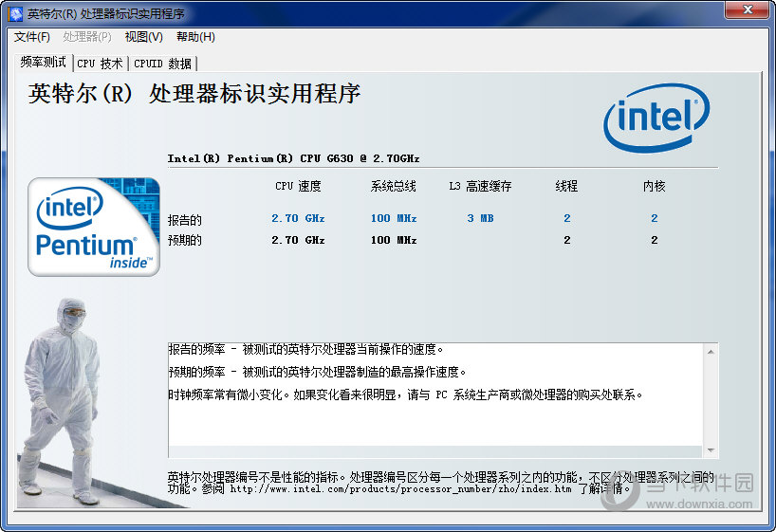Open the grayed 处理器(P) menu
This screenshot has height=532, width=776.
coord(87,37)
